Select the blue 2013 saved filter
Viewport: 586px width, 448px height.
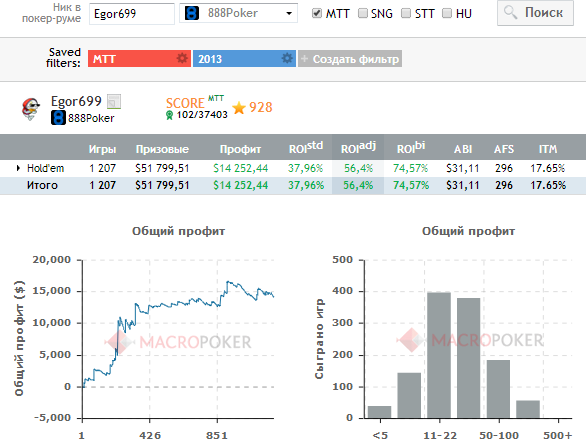tap(244, 59)
